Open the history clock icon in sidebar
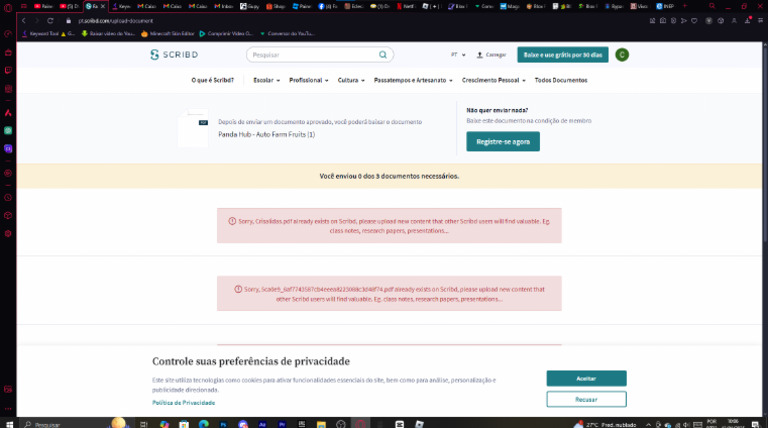The image size is (768, 428). coord(8,198)
